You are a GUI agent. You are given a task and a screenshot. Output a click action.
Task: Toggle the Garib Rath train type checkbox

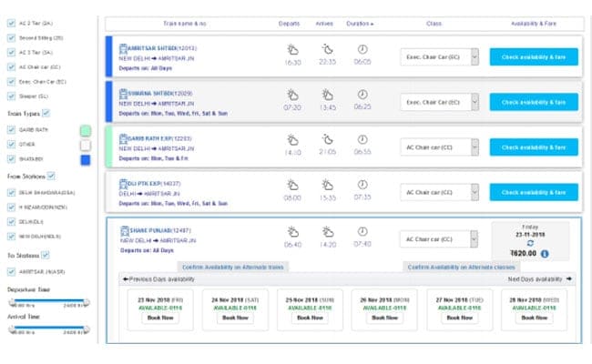pos(11,130)
